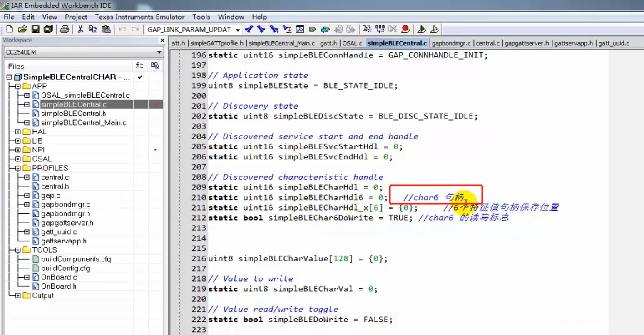Click Debug without Downloading icon
This screenshot has height=335, width=644.
click(x=434, y=29)
